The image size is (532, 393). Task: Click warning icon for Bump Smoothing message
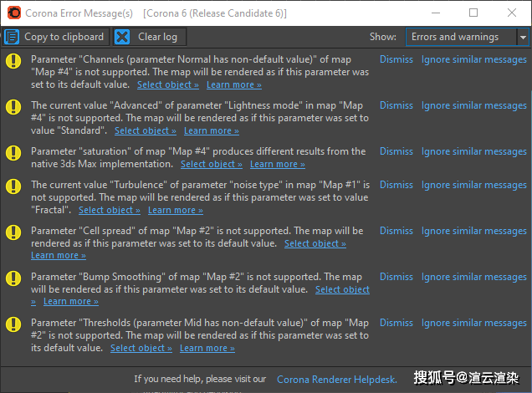click(x=13, y=278)
